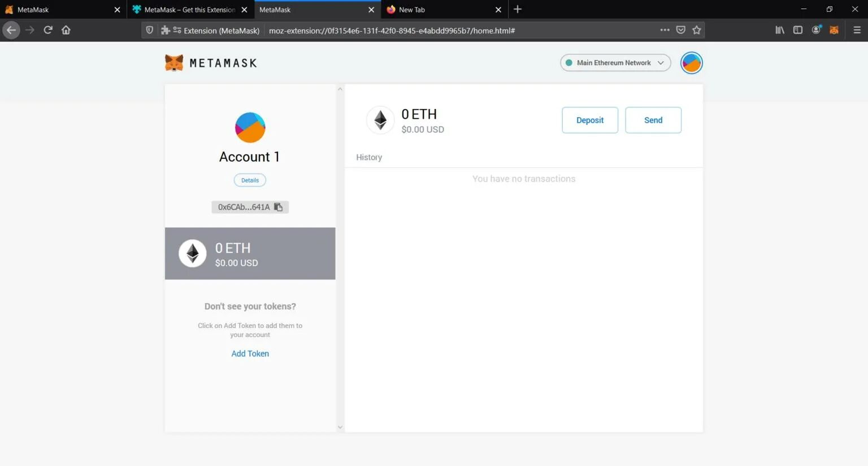
Task: Click the MetaMask fox logo
Action: point(174,63)
